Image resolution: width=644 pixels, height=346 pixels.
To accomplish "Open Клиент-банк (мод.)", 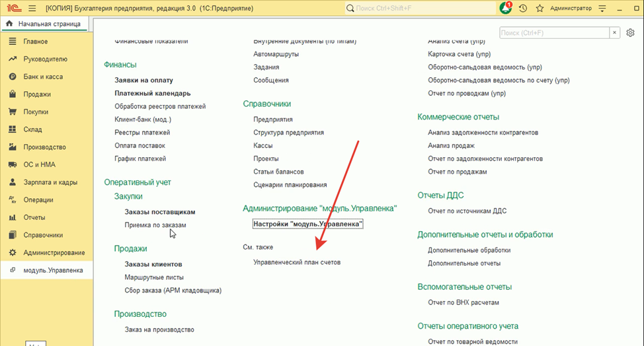I will coord(143,120).
